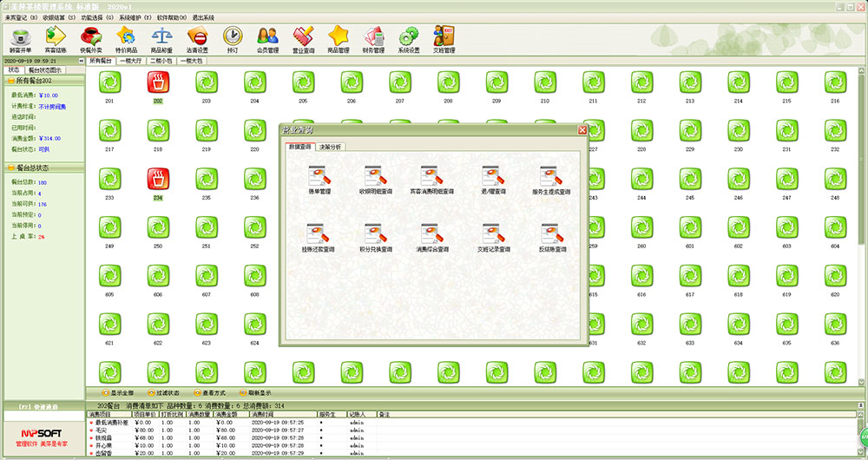Screen dimensions: 868x460
Task: Switch to 一楼大厅 area tab
Action: [131, 62]
